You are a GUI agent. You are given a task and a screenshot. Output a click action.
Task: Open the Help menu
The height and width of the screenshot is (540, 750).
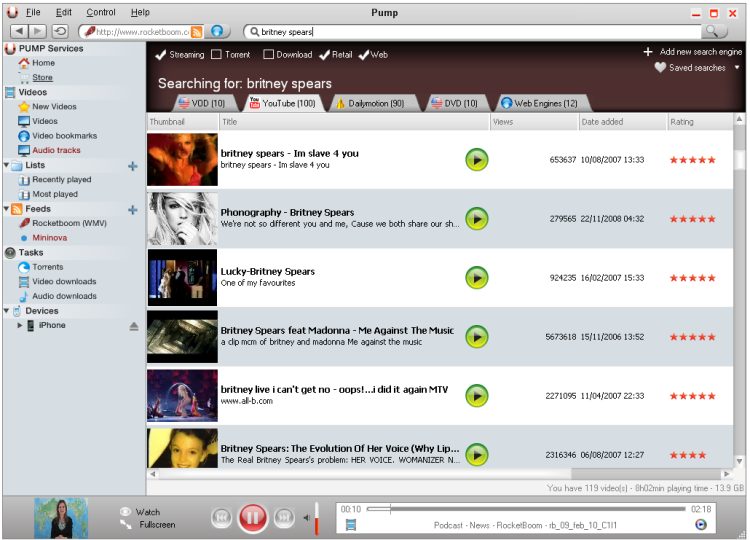140,12
